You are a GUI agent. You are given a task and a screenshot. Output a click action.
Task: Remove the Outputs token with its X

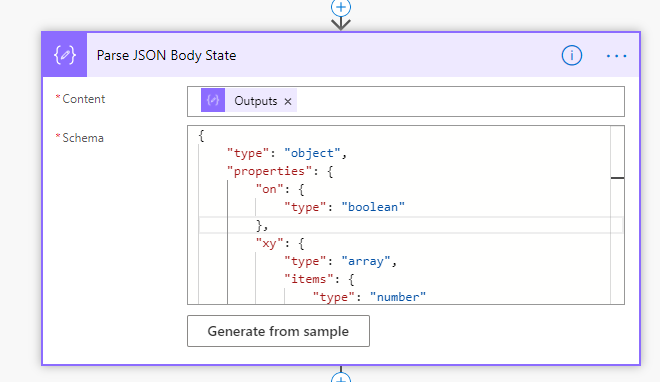(x=288, y=101)
